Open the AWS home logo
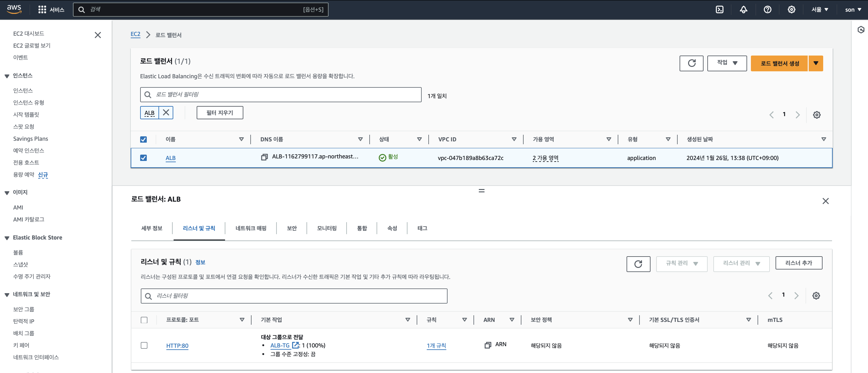The image size is (868, 373). pyautogui.click(x=14, y=9)
